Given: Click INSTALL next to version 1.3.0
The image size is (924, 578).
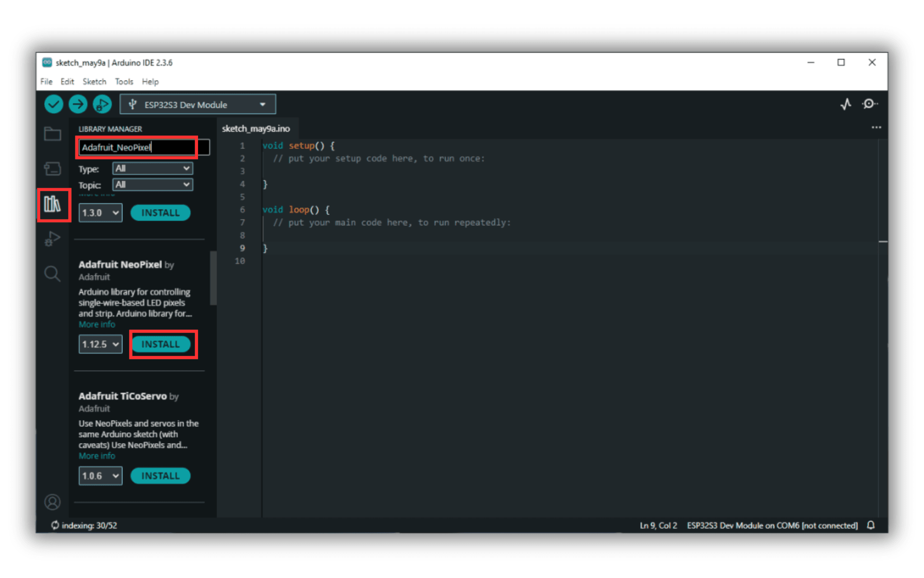Looking at the screenshot, I should click(161, 213).
